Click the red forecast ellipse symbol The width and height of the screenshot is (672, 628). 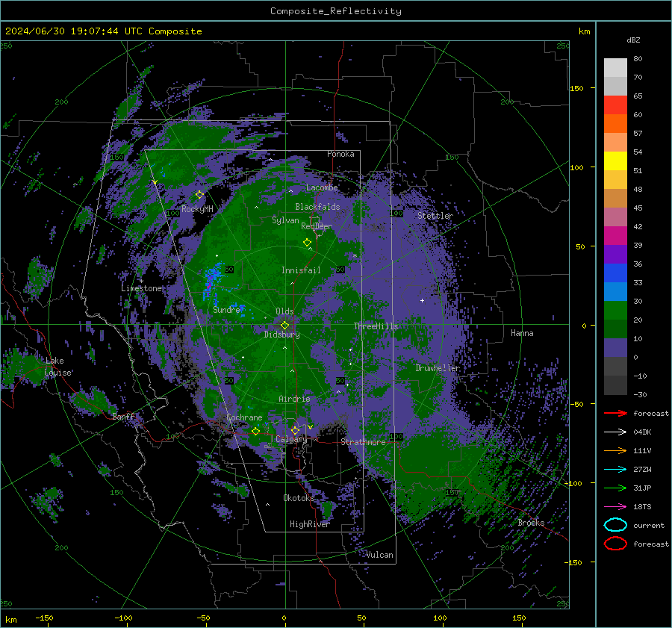615,544
